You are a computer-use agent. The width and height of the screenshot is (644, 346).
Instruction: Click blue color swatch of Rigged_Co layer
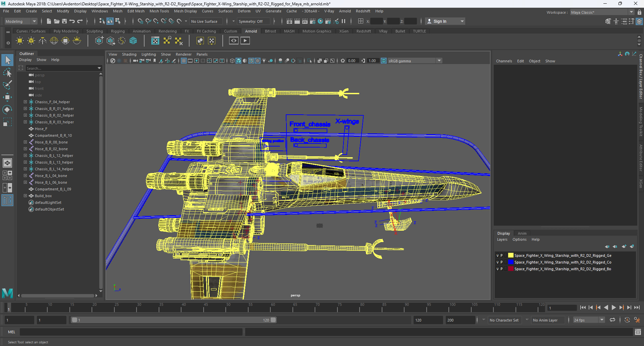coord(511,262)
